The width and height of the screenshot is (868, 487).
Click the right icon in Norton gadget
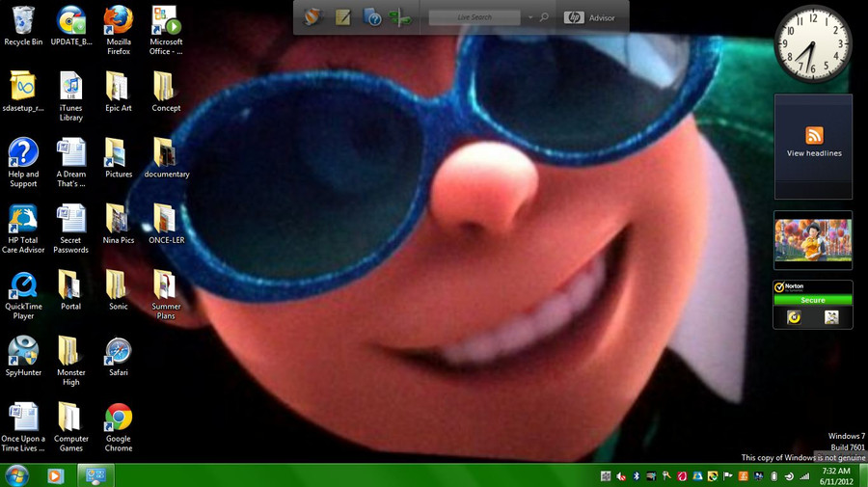click(x=831, y=317)
